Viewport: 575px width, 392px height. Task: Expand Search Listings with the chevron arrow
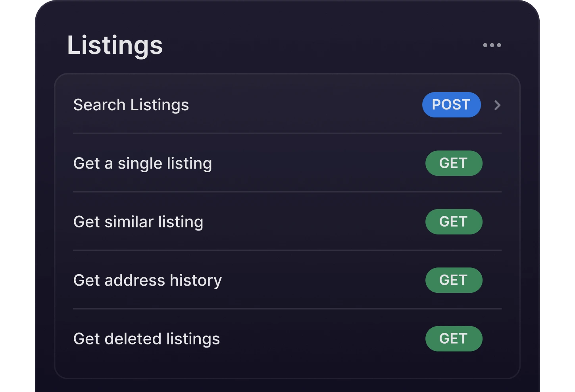(x=497, y=105)
